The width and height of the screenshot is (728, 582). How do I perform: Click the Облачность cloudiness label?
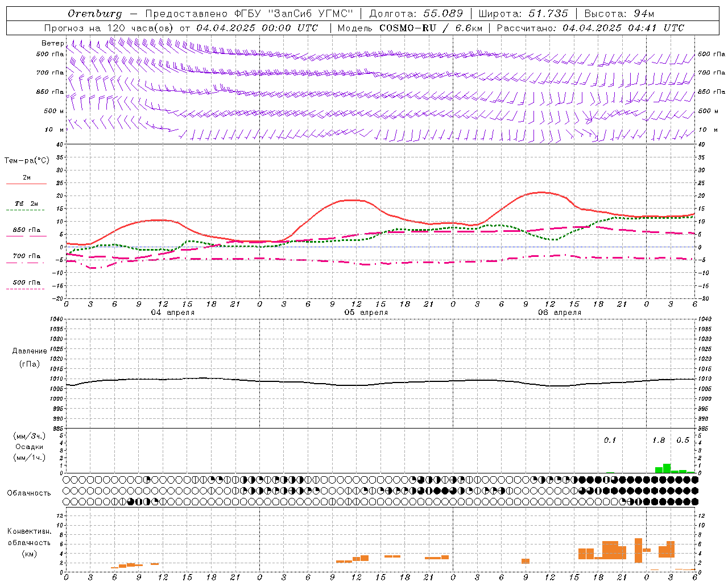(29, 493)
